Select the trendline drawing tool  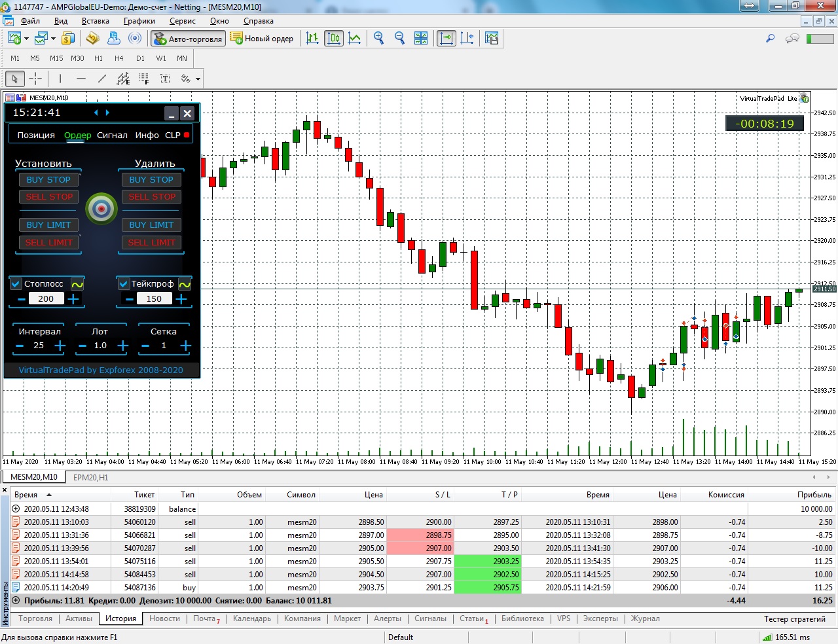(102, 79)
